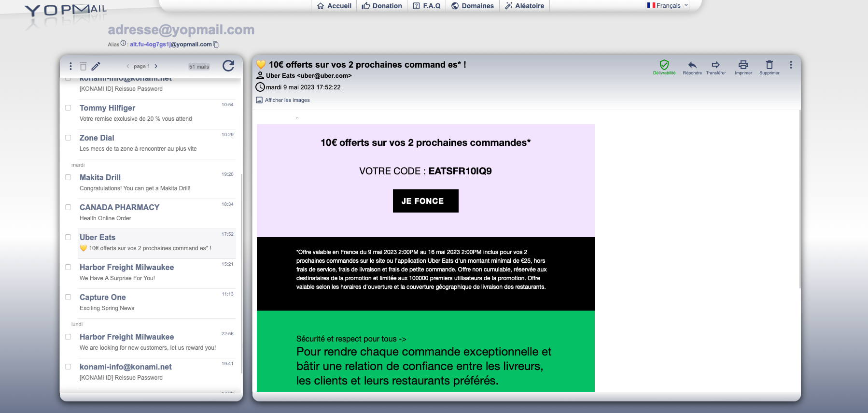Check the CANADA PHARMACY mail checkbox
Screen dimensions: 868x413
coord(68,207)
